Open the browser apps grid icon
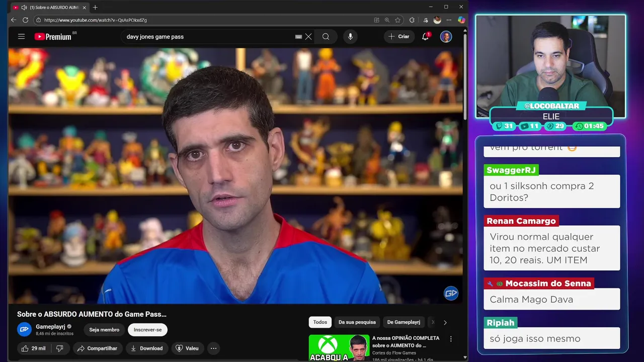The width and height of the screenshot is (644, 362). (376, 20)
